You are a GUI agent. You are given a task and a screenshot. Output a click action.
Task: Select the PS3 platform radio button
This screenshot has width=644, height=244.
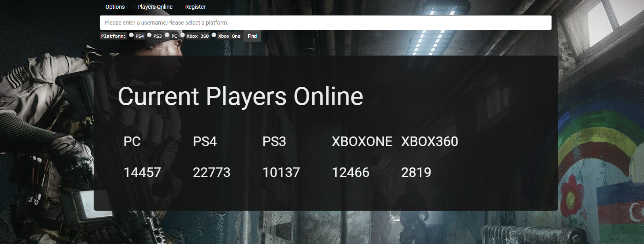(149, 35)
